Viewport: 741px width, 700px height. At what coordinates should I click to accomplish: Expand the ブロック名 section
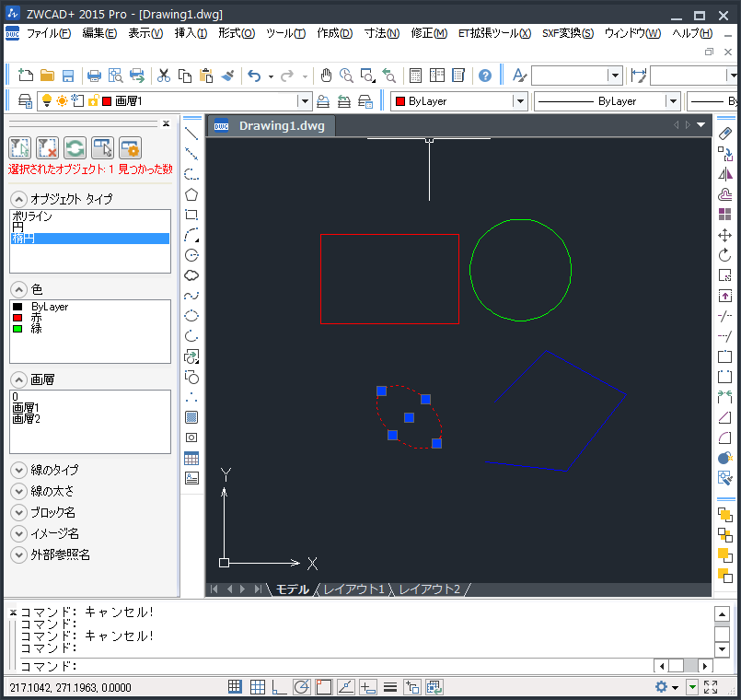coord(18,512)
